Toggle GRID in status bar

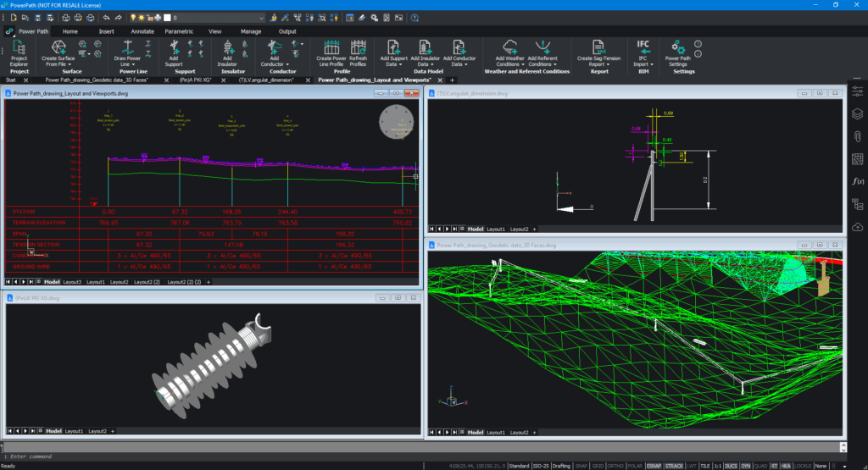598,466
